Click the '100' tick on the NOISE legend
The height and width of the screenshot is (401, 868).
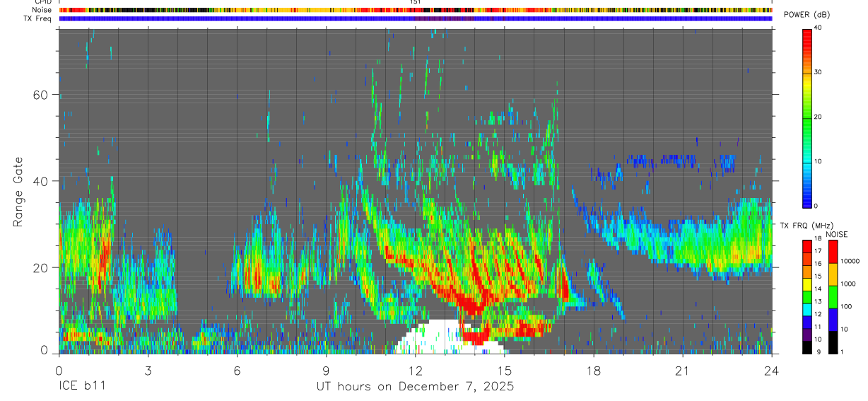pyautogui.click(x=847, y=306)
